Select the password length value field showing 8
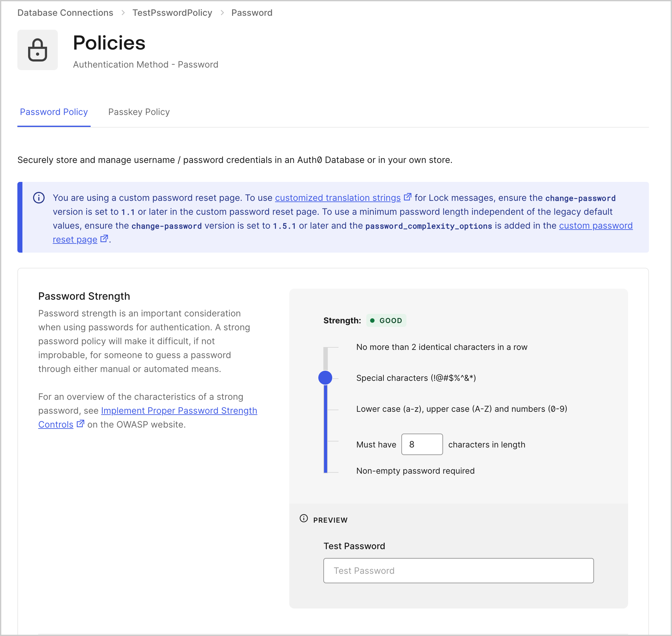 click(x=422, y=444)
